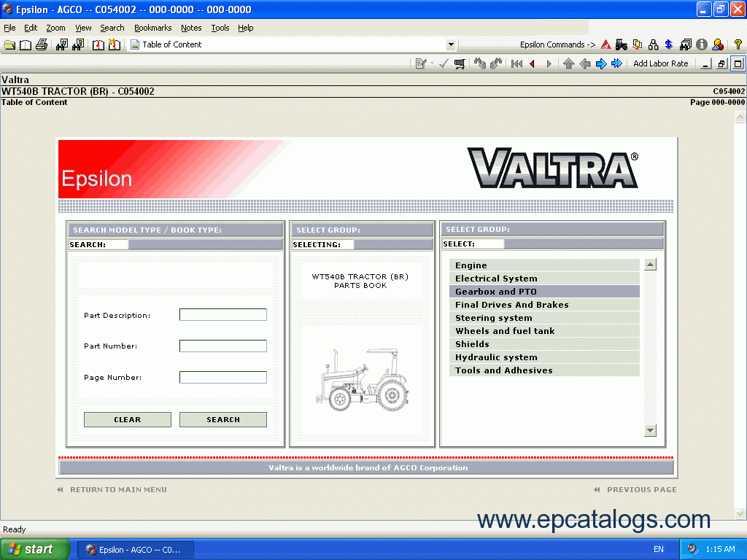Click the Part Number input field

223,346
